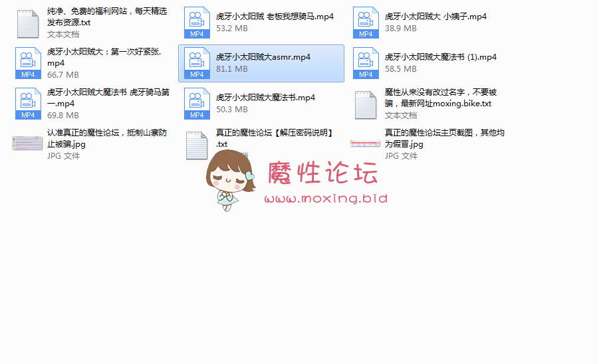Click the text file icon of moxing.bike.txt
Image resolution: width=599 pixels, height=364 pixels.
(x=366, y=105)
